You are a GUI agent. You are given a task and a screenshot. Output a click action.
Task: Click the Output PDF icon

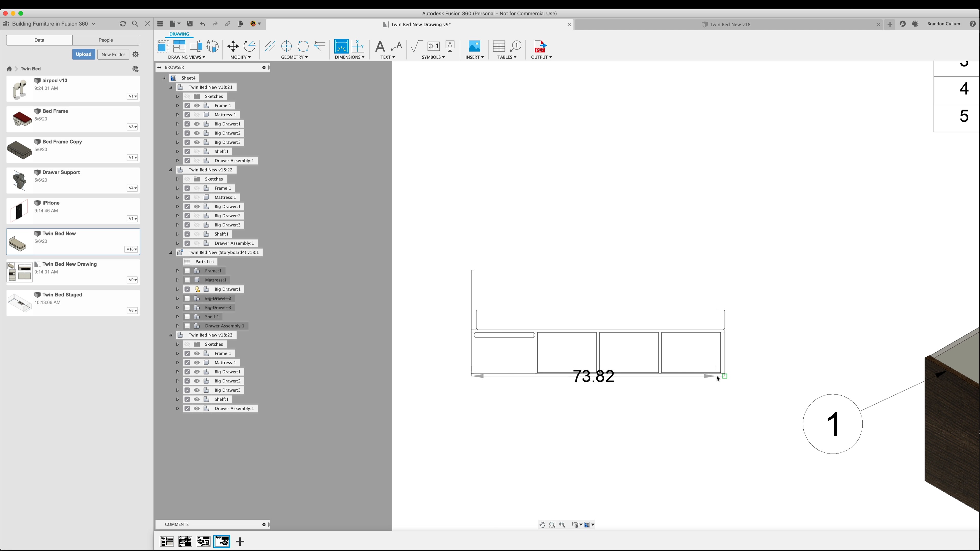(541, 46)
